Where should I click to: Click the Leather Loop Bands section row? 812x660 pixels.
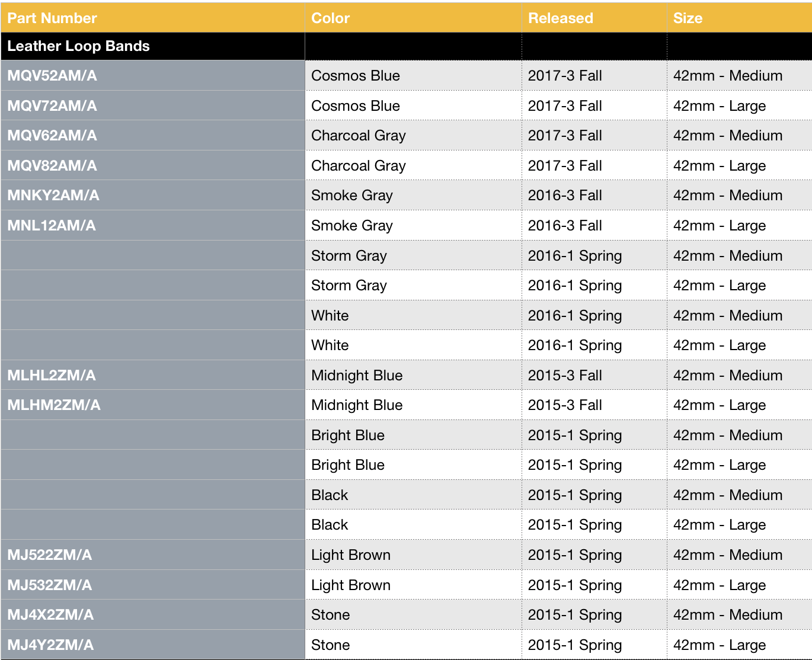pyautogui.click(x=78, y=46)
